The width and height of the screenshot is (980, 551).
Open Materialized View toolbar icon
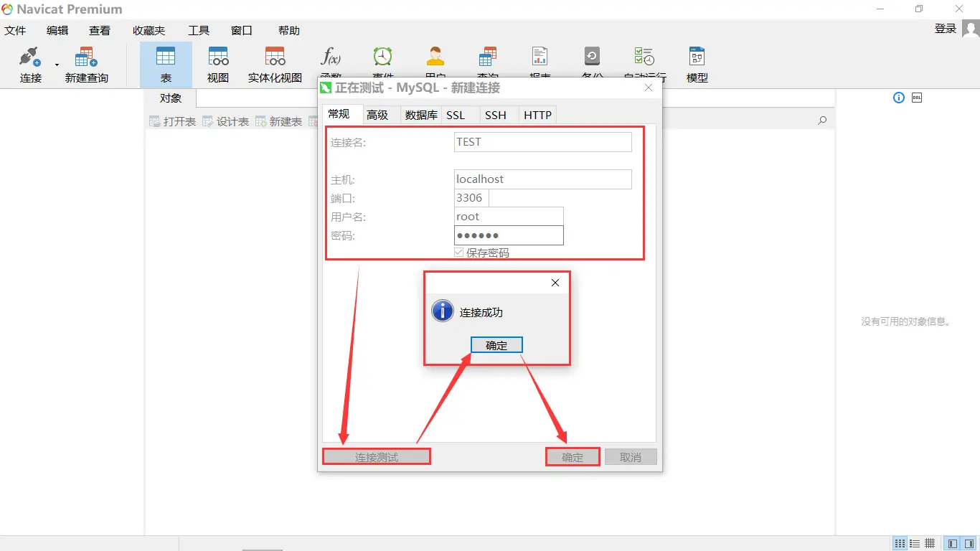click(x=275, y=65)
